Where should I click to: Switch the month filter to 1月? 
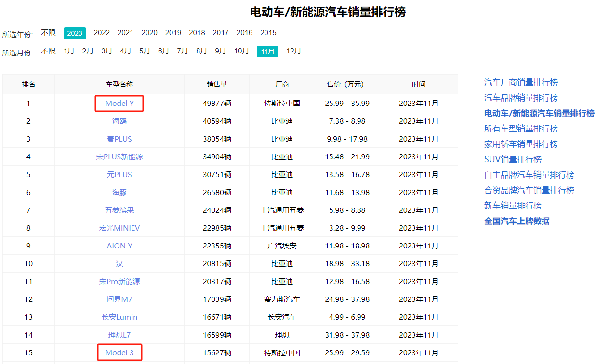click(69, 51)
